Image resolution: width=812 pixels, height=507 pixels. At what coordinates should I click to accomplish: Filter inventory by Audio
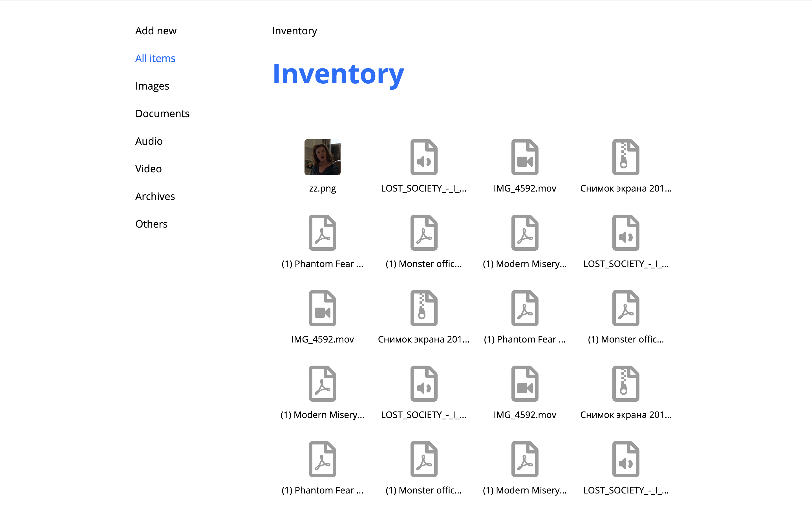click(149, 141)
